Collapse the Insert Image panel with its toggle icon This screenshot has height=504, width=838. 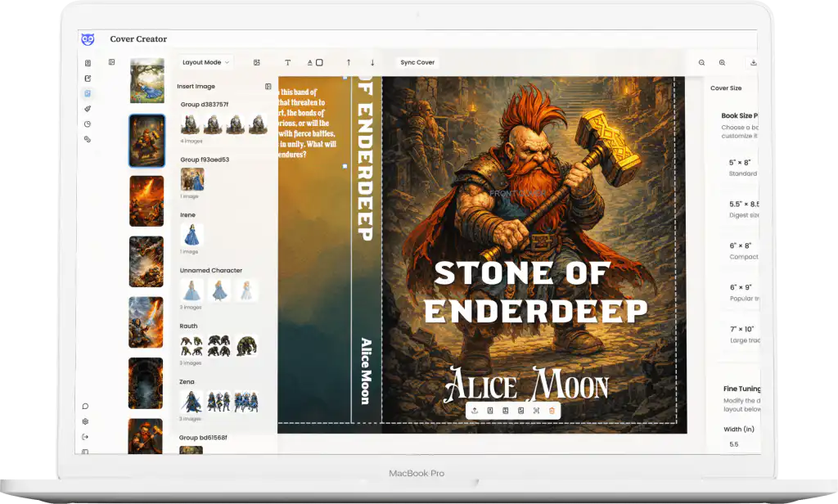(x=268, y=86)
